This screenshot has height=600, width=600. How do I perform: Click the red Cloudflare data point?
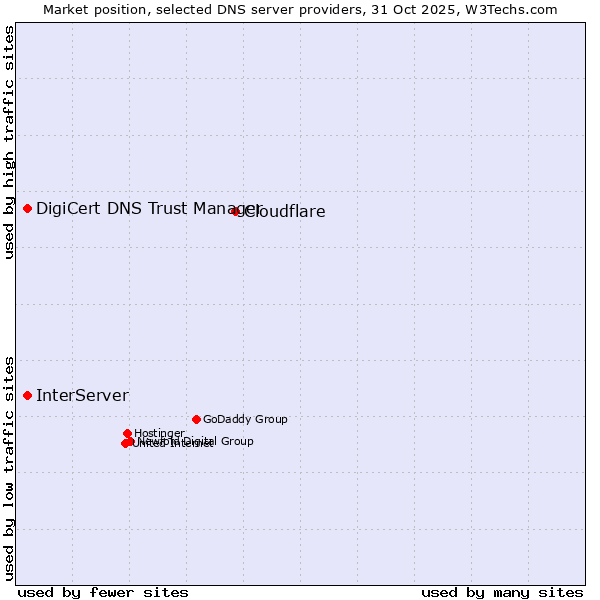(x=236, y=211)
